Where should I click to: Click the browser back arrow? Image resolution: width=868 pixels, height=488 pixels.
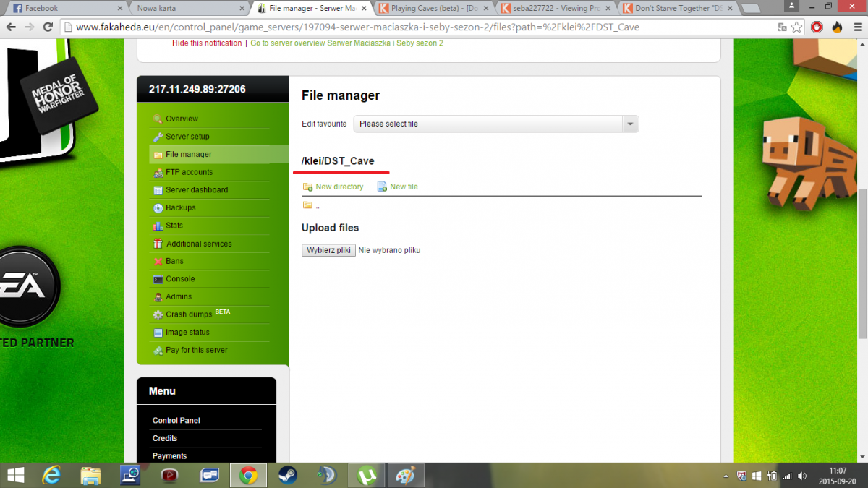(11, 27)
